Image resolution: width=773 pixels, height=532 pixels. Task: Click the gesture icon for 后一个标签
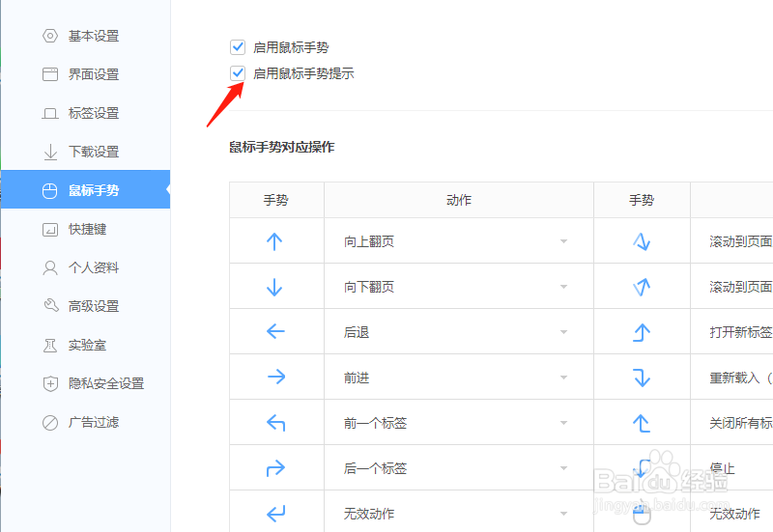click(x=275, y=468)
